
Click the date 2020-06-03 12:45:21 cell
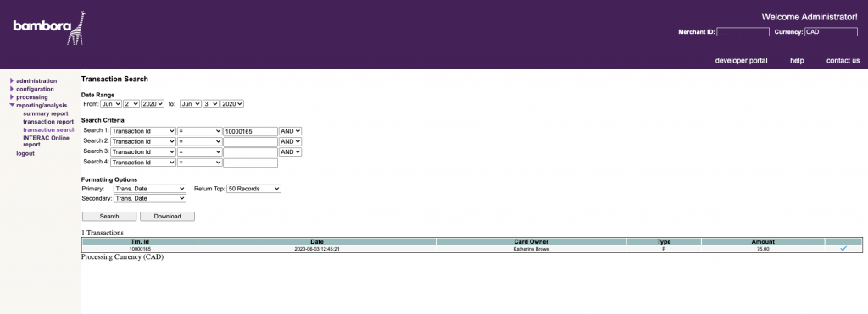pyautogui.click(x=317, y=249)
